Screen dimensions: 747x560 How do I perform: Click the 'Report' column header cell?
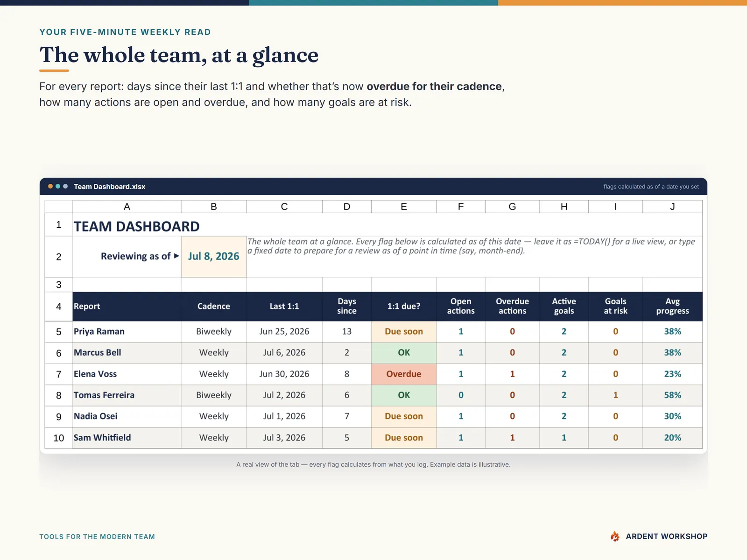[127, 307]
